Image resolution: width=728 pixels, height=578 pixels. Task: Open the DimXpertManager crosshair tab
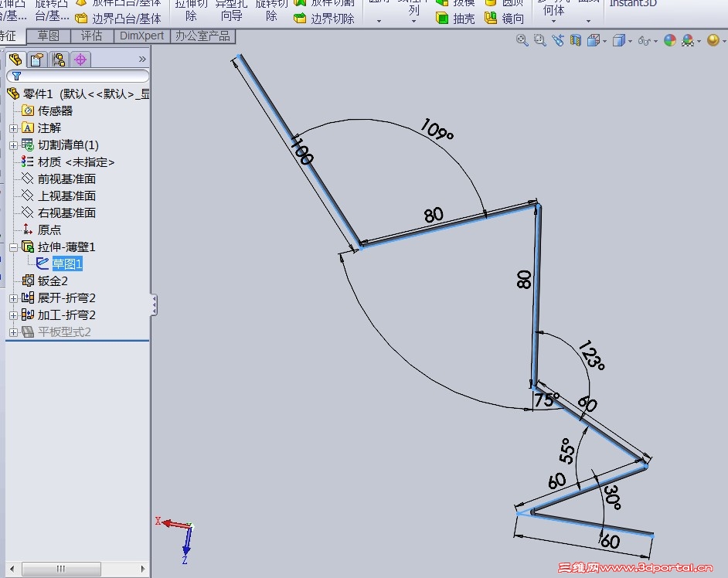[x=80, y=59]
